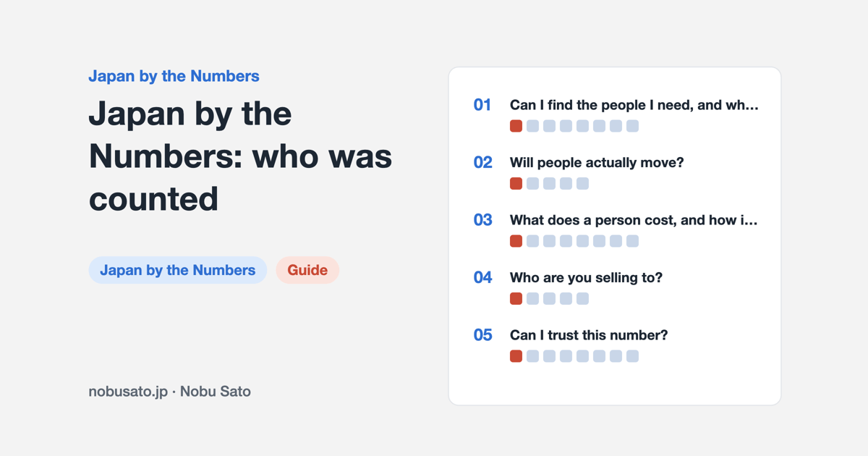Click the red square under 'Can I trust this number?'

click(516, 356)
